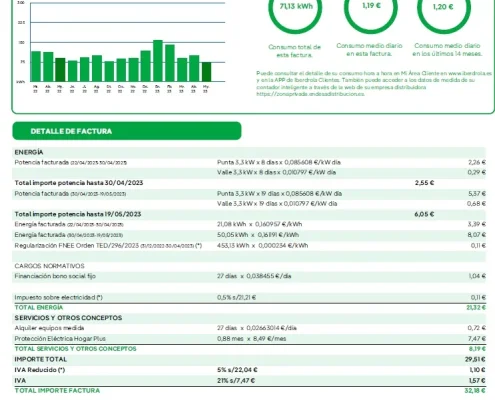Viewport: 495px width, 400px height.
Task: Click 0,11 € in the Regularización FNEE row
Action: coord(478,246)
